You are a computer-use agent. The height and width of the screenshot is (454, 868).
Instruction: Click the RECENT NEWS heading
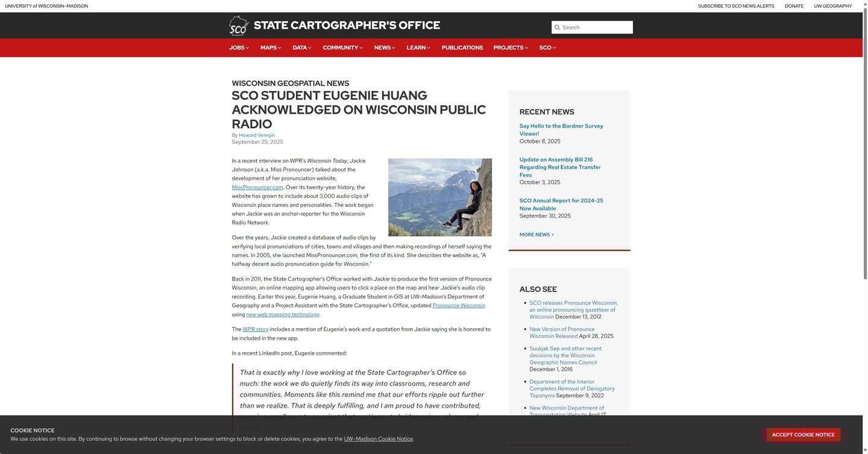(x=547, y=112)
